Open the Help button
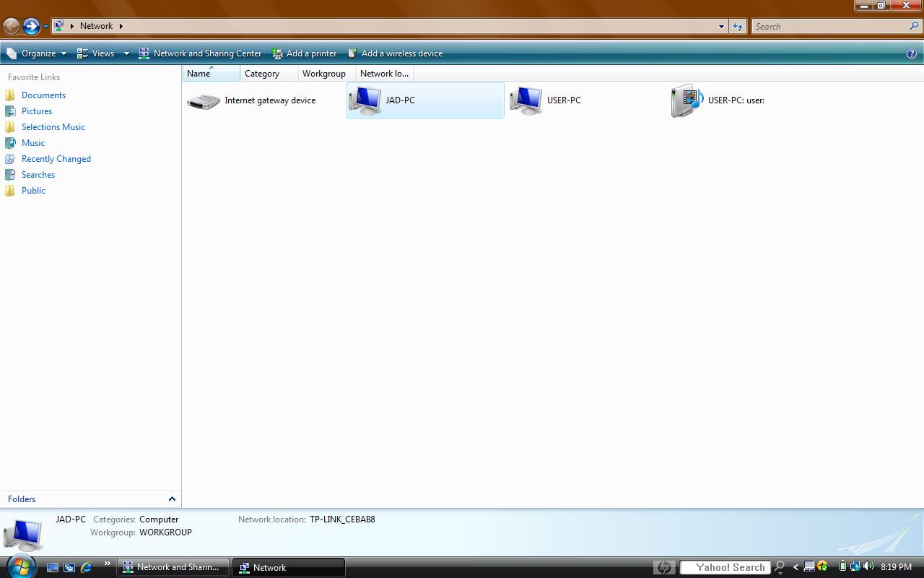Screen dimensions: 924x578 click(x=912, y=53)
